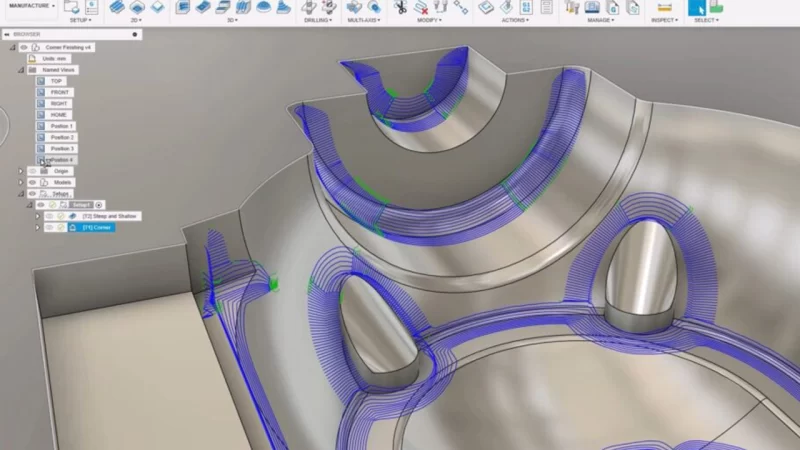Screen dimensions: 800x450
Task: Collapse the Named Views folder
Action: click(21, 70)
